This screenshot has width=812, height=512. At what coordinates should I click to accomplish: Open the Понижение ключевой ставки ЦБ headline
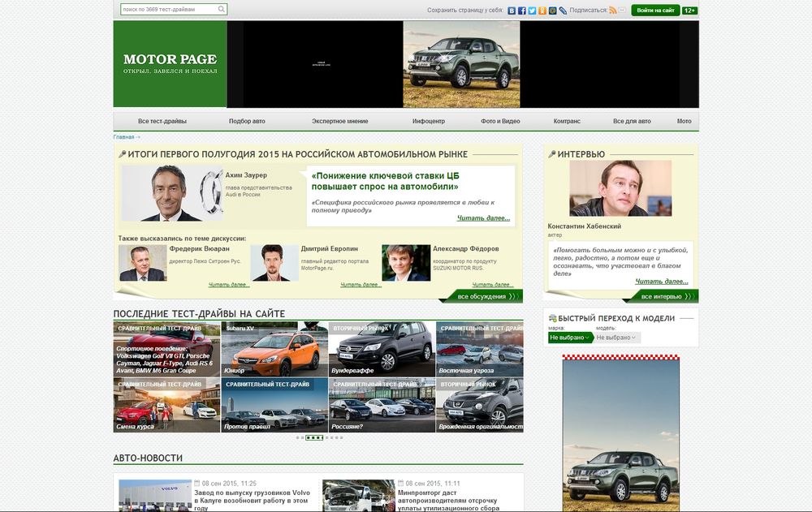[x=385, y=181]
